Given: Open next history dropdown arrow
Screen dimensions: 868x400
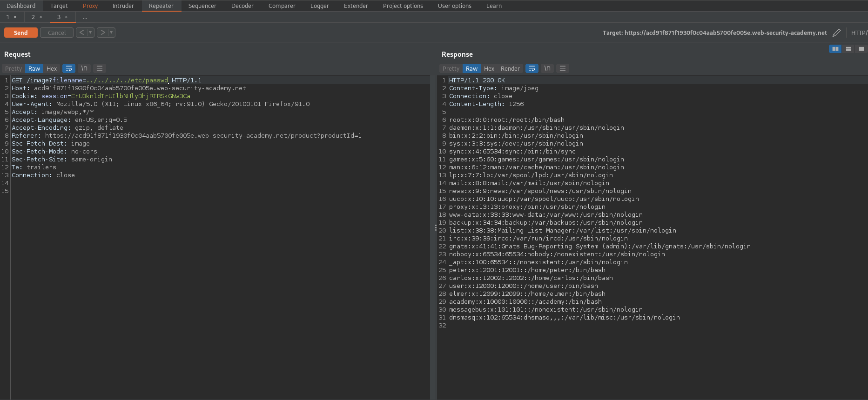Looking at the screenshot, I should coord(112,33).
